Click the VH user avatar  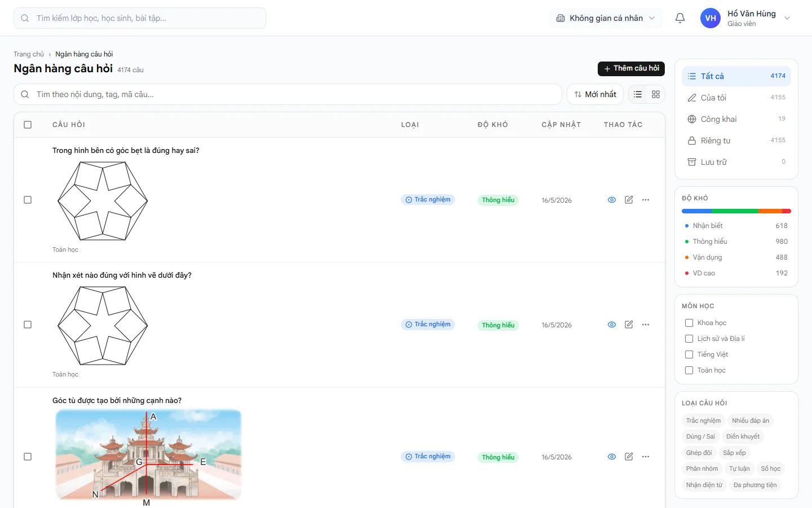pos(710,18)
